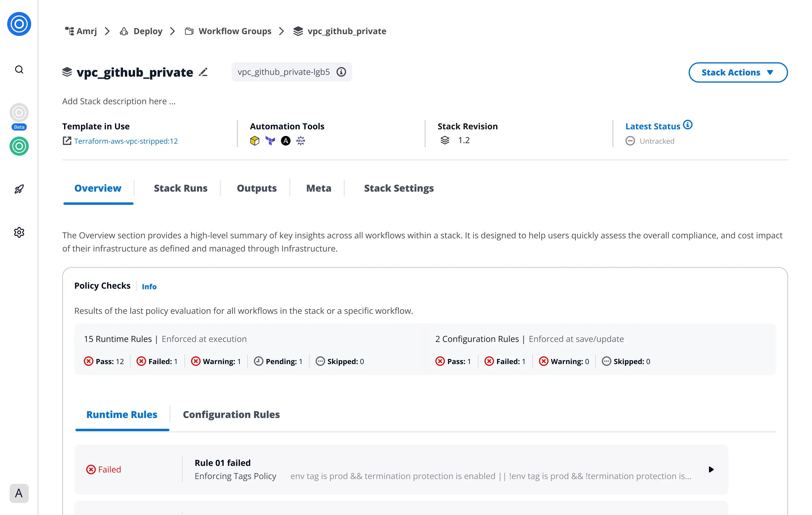Click the Terraform automation tool icon
The width and height of the screenshot is (812, 515).
point(270,141)
